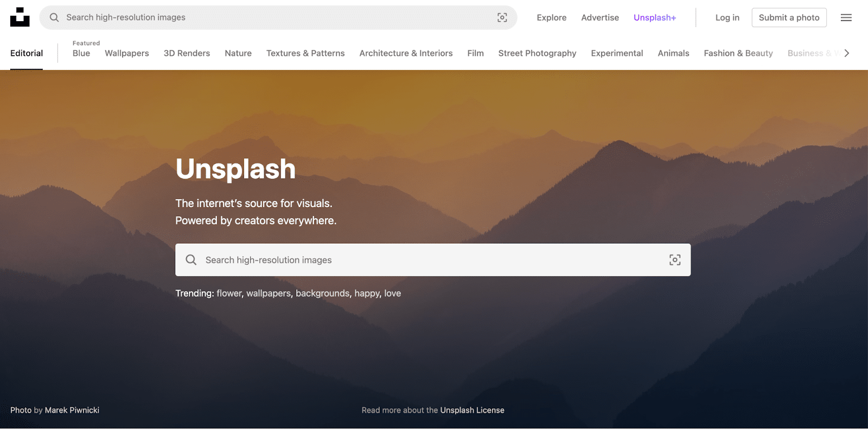Expand more topics with right chevron
The height and width of the screenshot is (429, 868).
click(847, 53)
